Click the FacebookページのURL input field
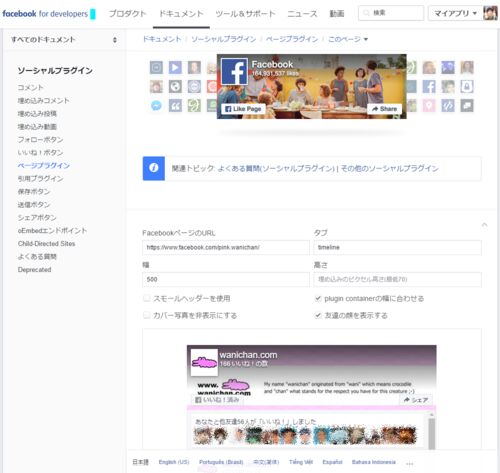Image resolution: width=500 pixels, height=473 pixels. click(226, 247)
